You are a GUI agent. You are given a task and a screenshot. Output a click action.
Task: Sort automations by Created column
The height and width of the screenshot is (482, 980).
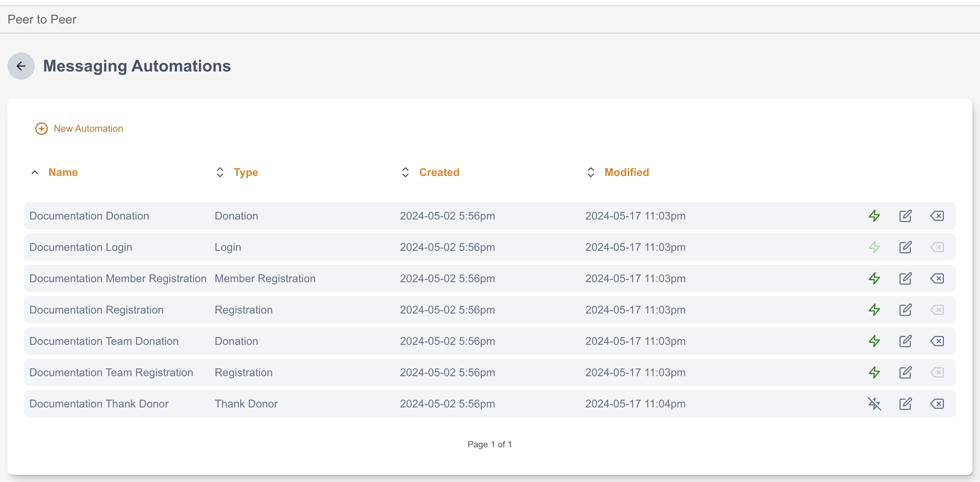pyautogui.click(x=439, y=172)
